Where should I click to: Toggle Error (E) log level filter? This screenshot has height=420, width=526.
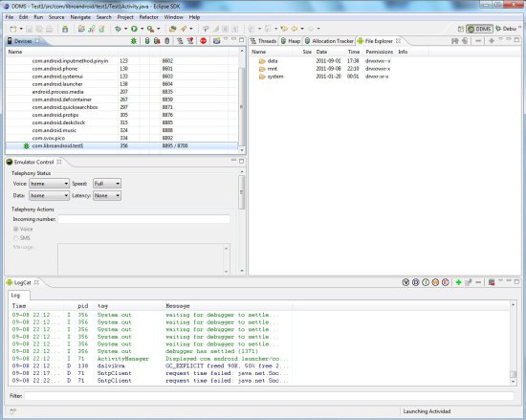point(445,282)
